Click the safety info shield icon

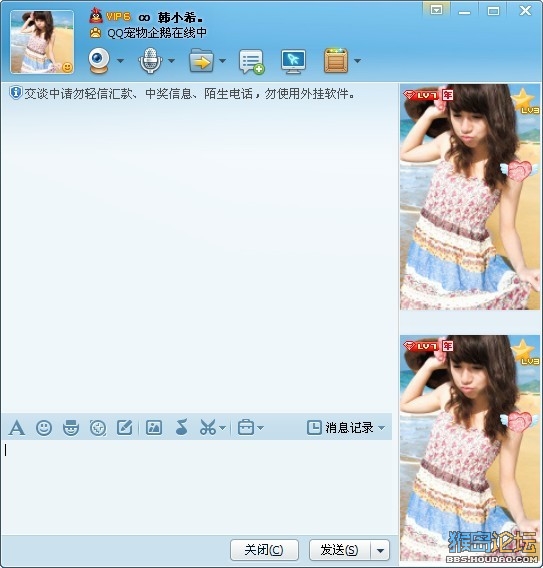(x=15, y=93)
